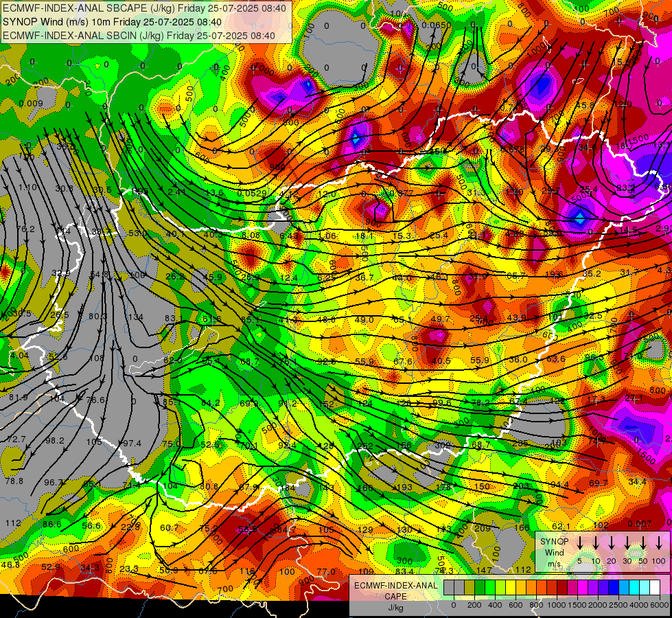Pick the dark red swatch in the CAPE legend
672x618 pixels.
562,588
